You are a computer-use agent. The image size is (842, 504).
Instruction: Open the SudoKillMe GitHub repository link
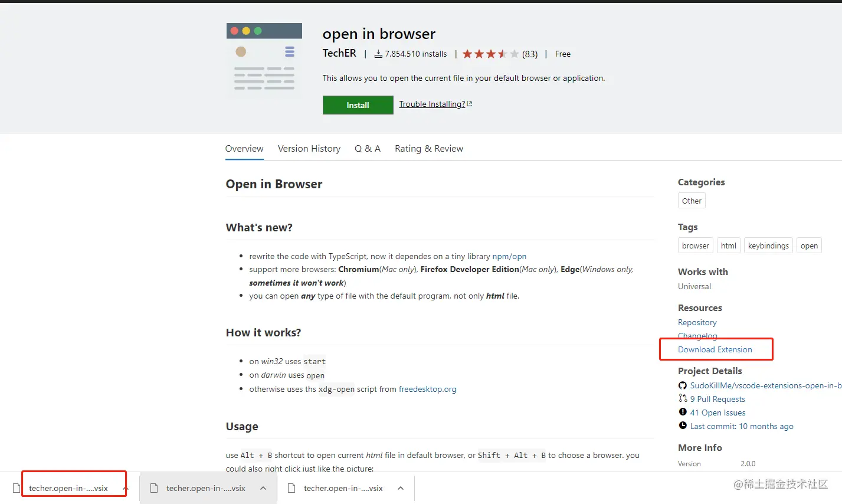(x=766, y=385)
